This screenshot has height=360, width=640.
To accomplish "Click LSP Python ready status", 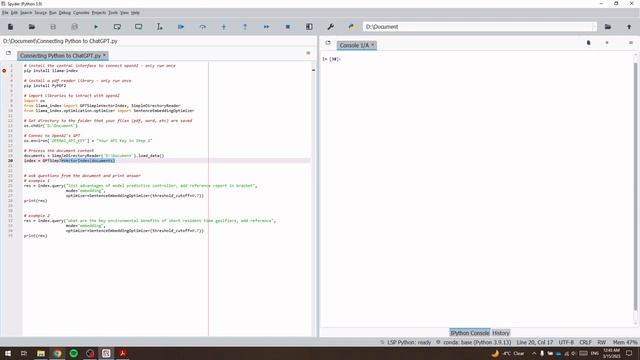I will [406, 342].
